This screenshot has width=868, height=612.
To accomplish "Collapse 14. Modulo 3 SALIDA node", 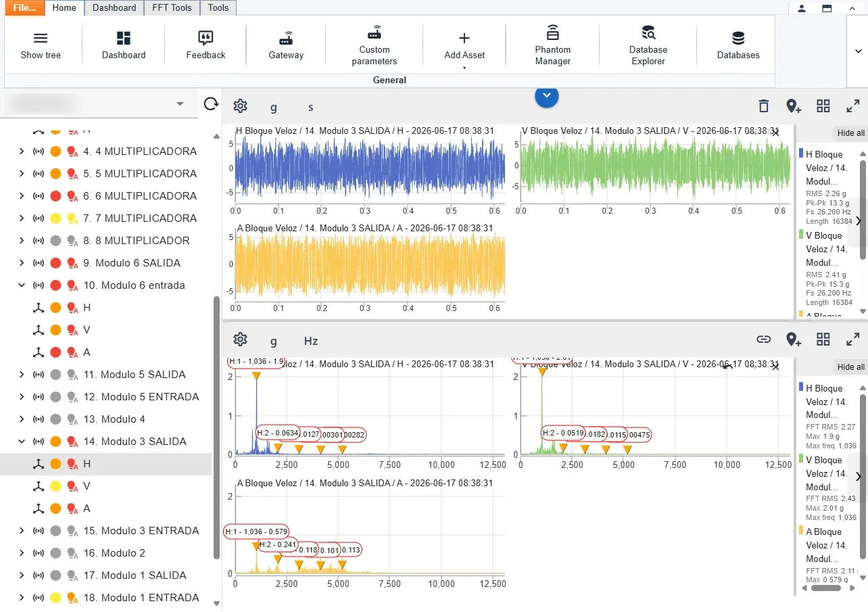I will tap(22, 442).
